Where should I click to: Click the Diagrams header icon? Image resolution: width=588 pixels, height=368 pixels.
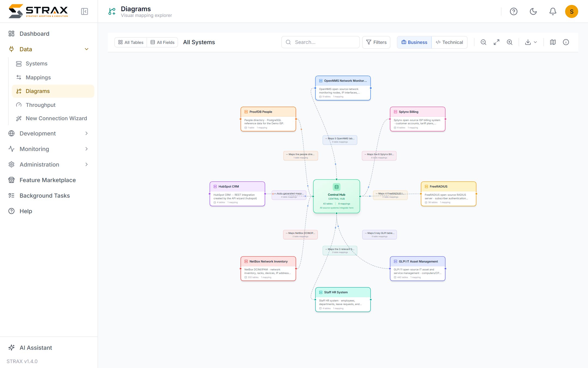[112, 11]
